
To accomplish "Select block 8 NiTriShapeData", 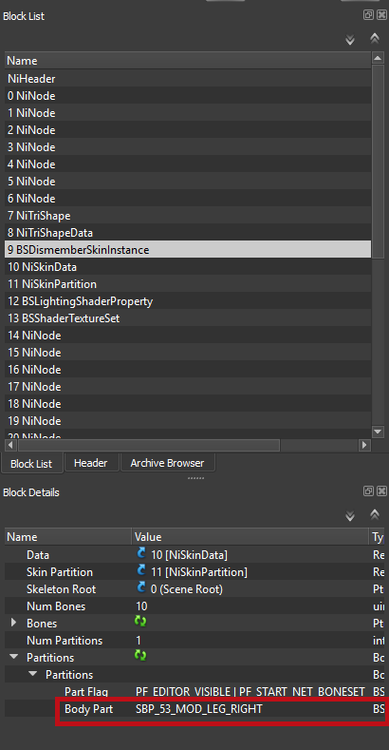I will (188, 232).
